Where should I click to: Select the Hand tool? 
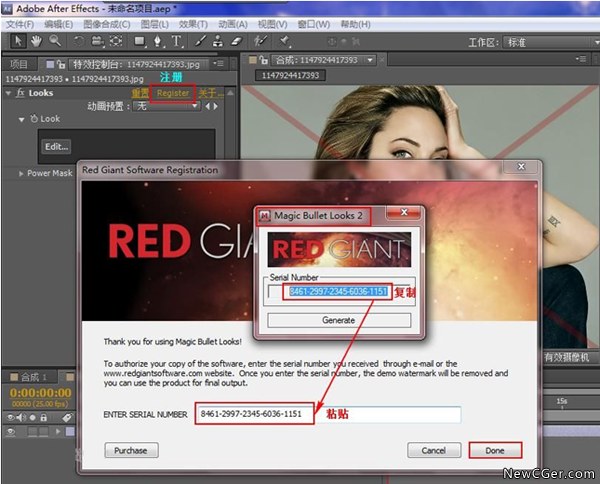[x=36, y=41]
